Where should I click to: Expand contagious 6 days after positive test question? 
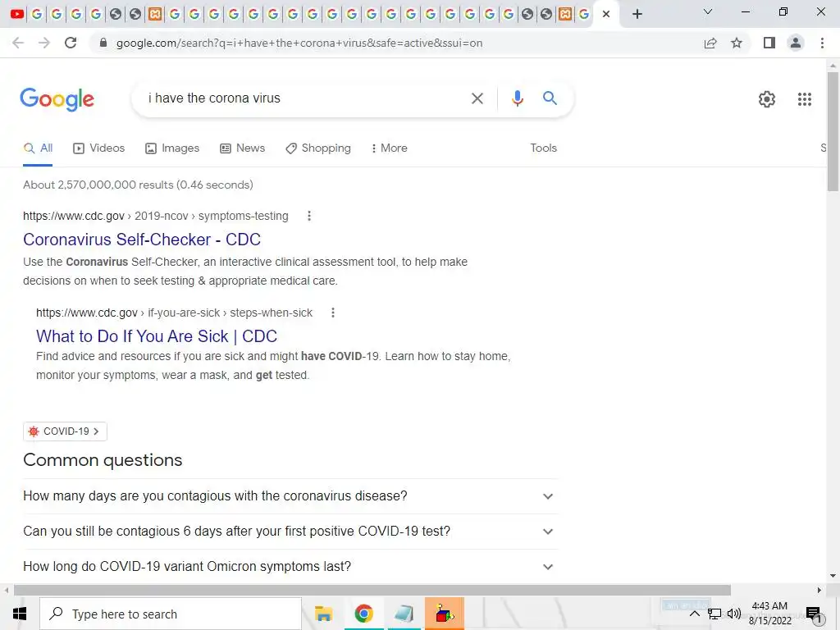pos(290,532)
